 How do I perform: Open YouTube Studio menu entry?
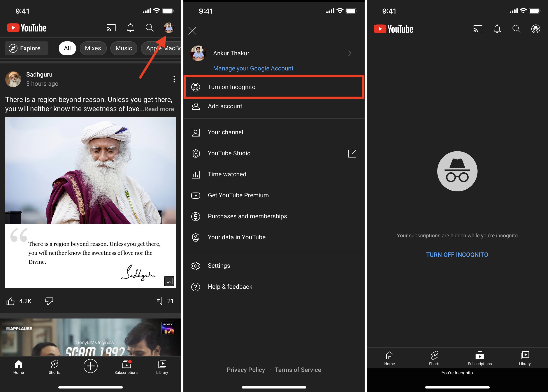click(274, 153)
